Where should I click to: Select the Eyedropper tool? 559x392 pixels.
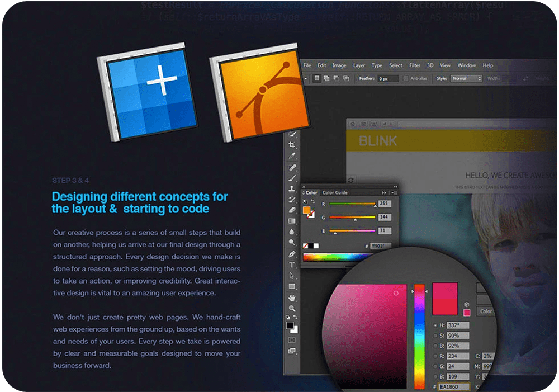pyautogui.click(x=292, y=155)
